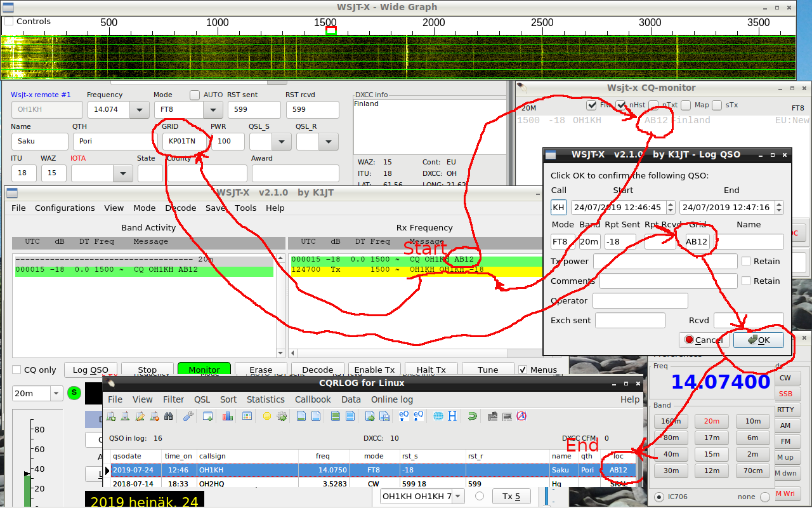The image size is (812, 508).
Task: Click the Log QSO button in WSJT-X
Action: pyautogui.click(x=91, y=370)
